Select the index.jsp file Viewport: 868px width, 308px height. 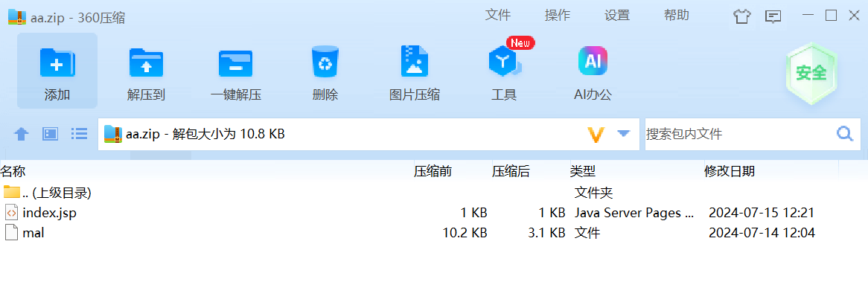pyautogui.click(x=49, y=213)
